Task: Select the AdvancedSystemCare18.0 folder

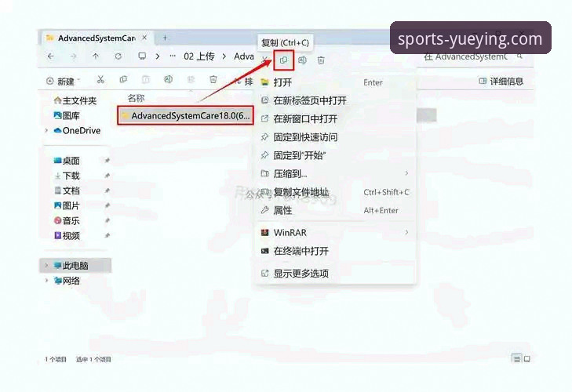Action: point(185,116)
